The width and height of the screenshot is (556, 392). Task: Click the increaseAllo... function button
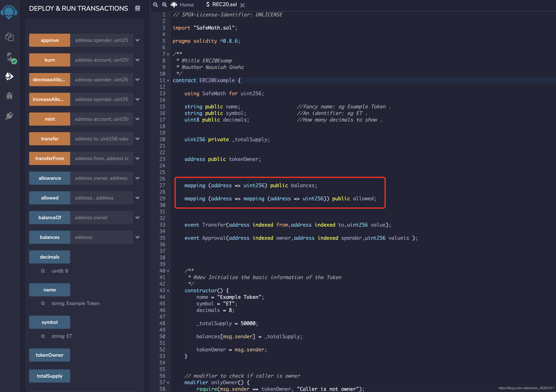50,99
